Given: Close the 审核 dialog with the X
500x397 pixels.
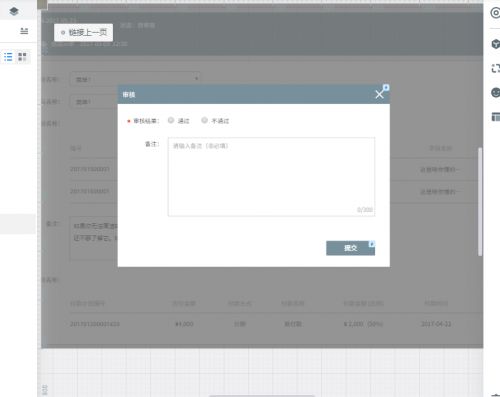Looking at the screenshot, I should [379, 94].
